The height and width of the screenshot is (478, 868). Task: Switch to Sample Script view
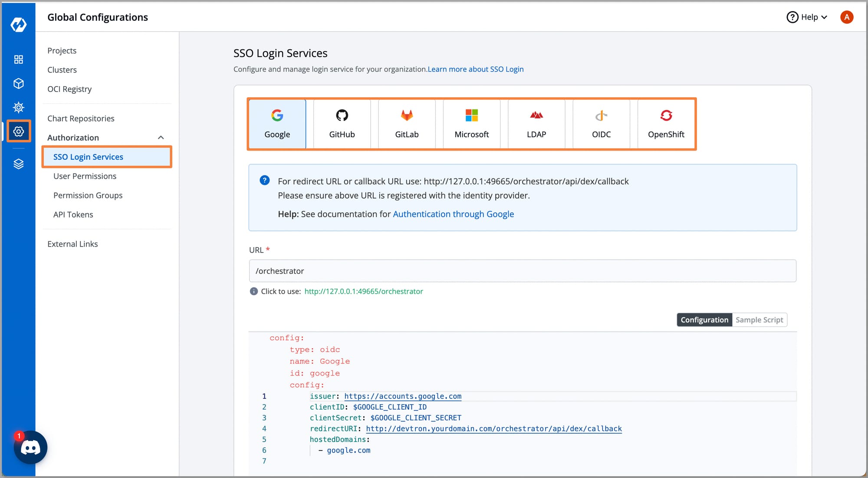pos(759,320)
